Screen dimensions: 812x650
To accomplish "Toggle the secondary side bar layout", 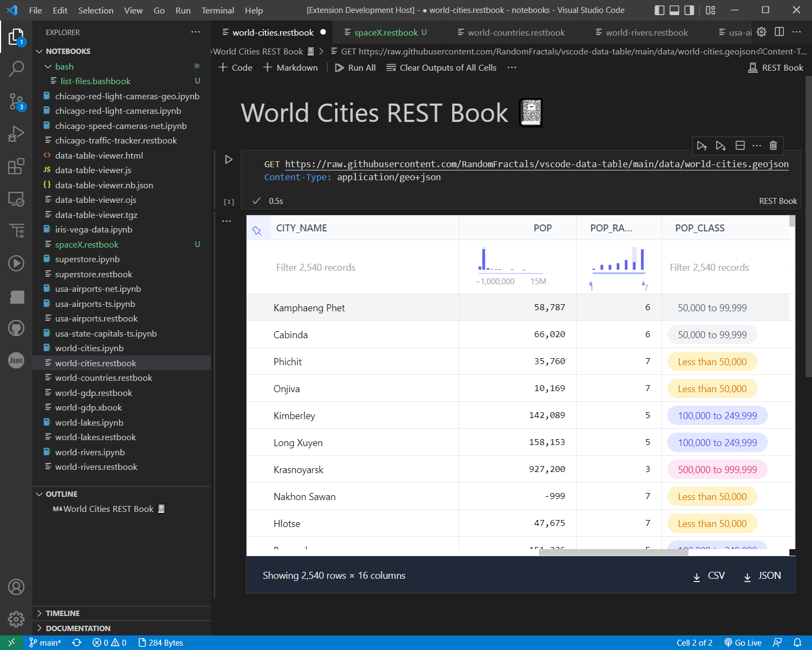I will pyautogui.click(x=690, y=10).
